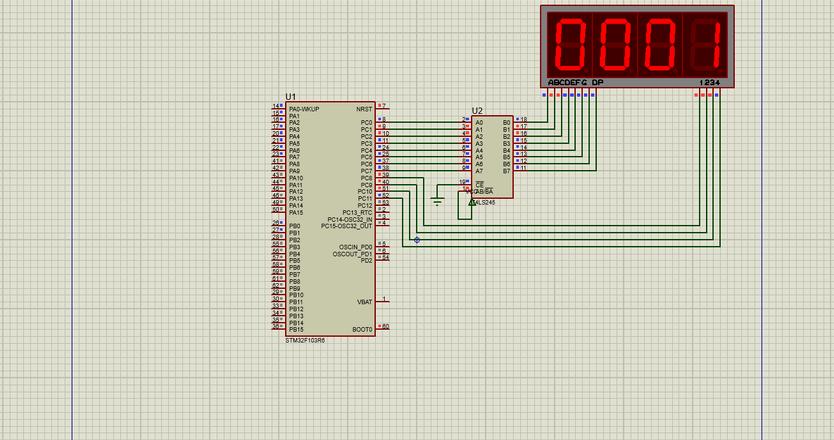Click the VBAT pin label
This screenshot has height=440, width=834.
click(364, 302)
